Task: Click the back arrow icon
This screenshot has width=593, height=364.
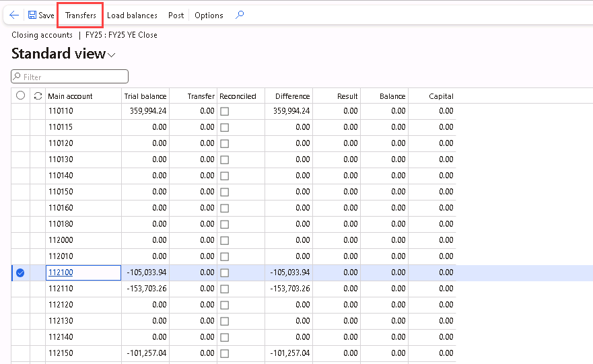Action: [x=14, y=15]
